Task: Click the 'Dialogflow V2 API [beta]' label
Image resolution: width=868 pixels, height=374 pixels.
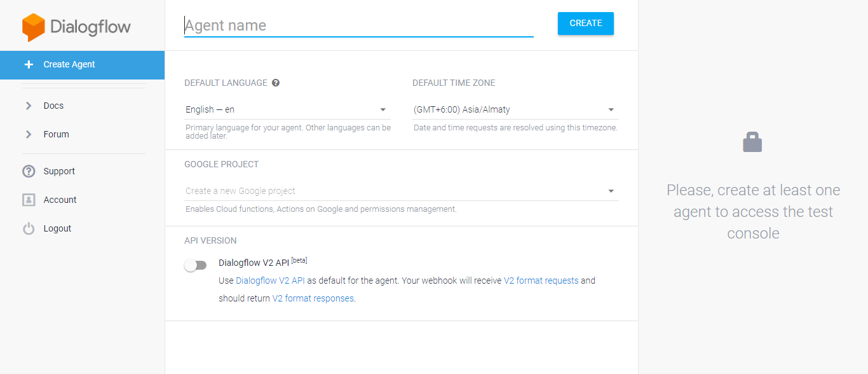Action: [263, 262]
